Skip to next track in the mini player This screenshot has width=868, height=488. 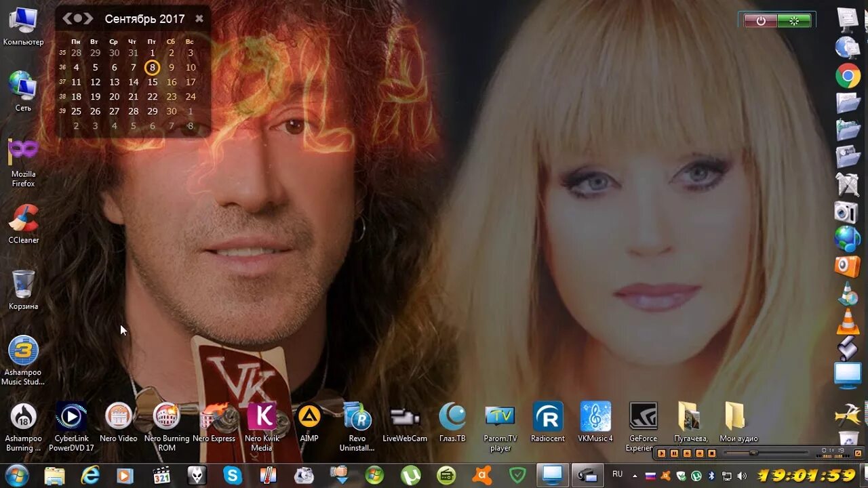(x=699, y=453)
